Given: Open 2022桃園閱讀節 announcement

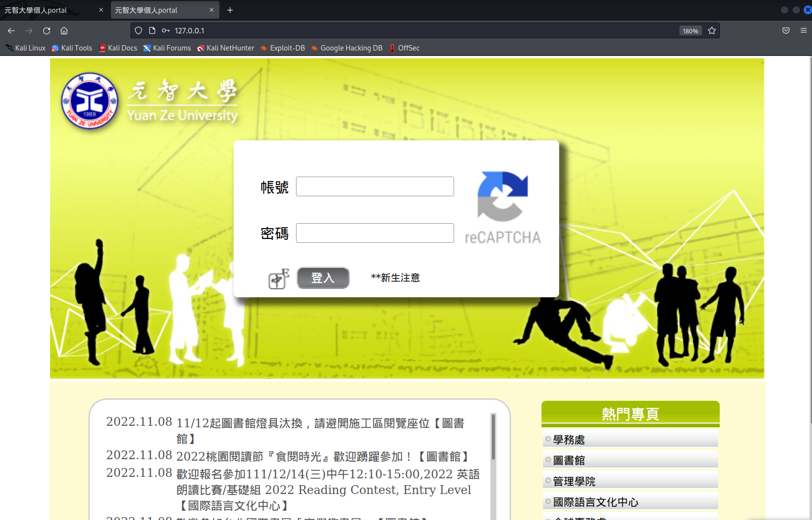Looking at the screenshot, I should pyautogui.click(x=323, y=456).
